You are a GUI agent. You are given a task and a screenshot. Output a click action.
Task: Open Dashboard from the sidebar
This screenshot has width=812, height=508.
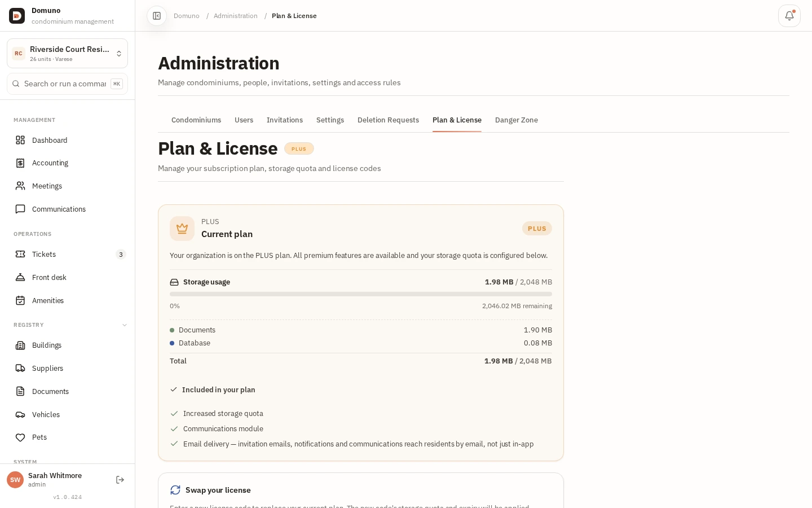point(67,140)
